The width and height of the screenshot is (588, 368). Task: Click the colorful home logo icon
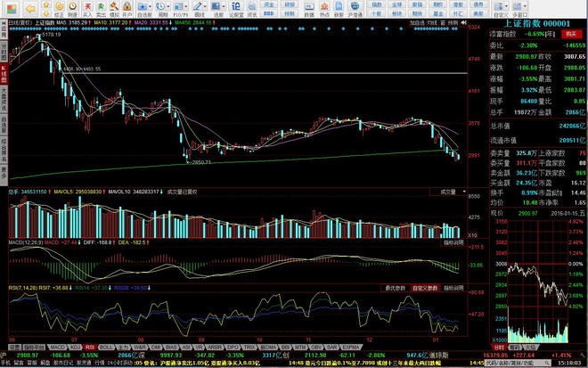point(12,8)
